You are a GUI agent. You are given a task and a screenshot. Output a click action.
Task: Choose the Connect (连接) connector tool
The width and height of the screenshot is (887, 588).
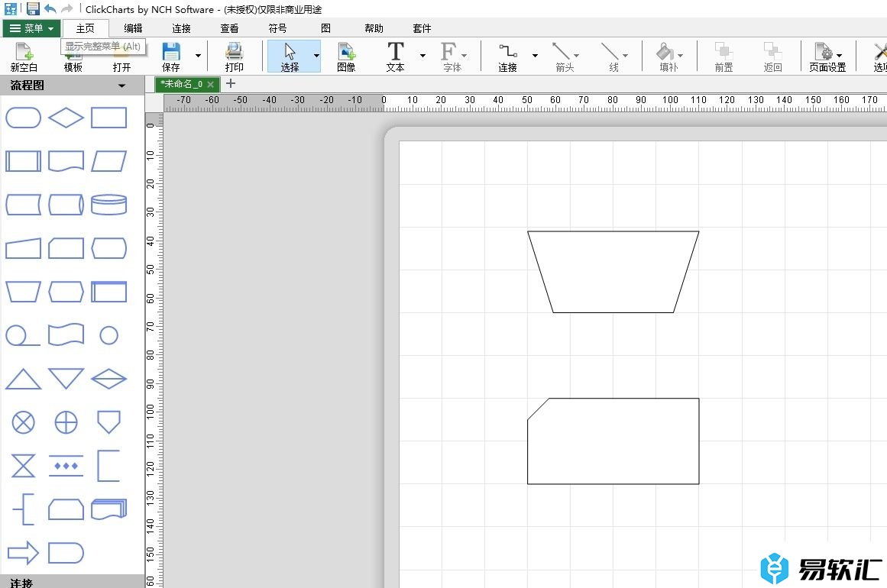pyautogui.click(x=507, y=57)
